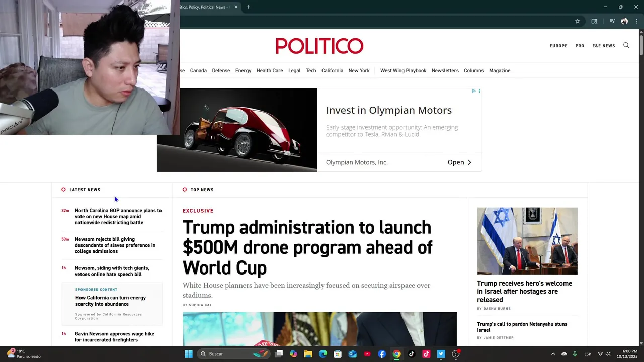
Task: Open the PRO link in header
Action: 580,46
